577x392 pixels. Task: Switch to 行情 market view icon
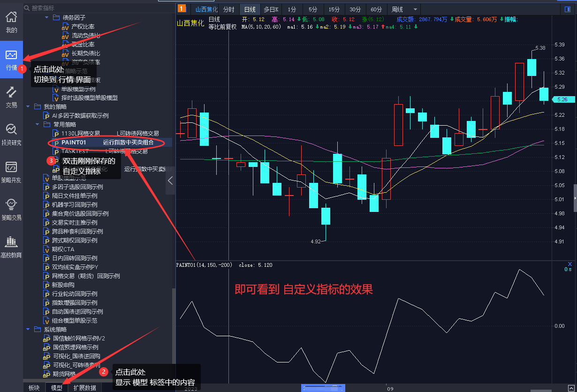11,60
